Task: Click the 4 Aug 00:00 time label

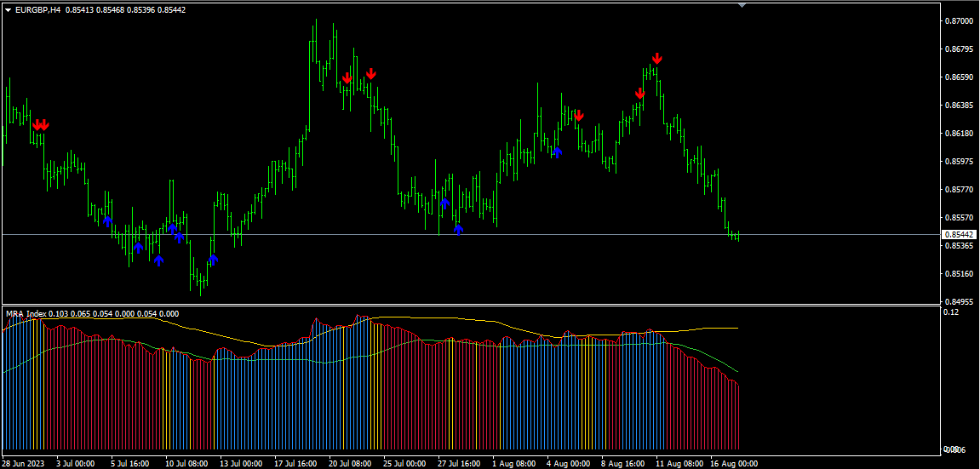Action: [x=569, y=464]
